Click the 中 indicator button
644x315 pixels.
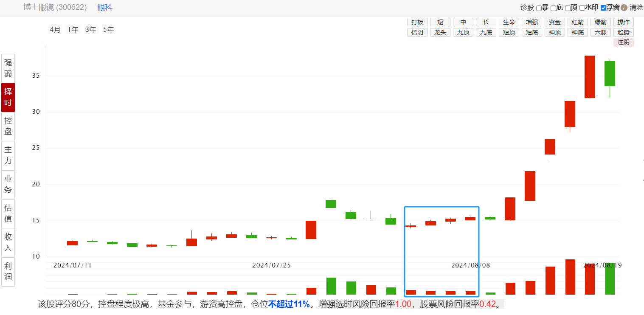[463, 22]
